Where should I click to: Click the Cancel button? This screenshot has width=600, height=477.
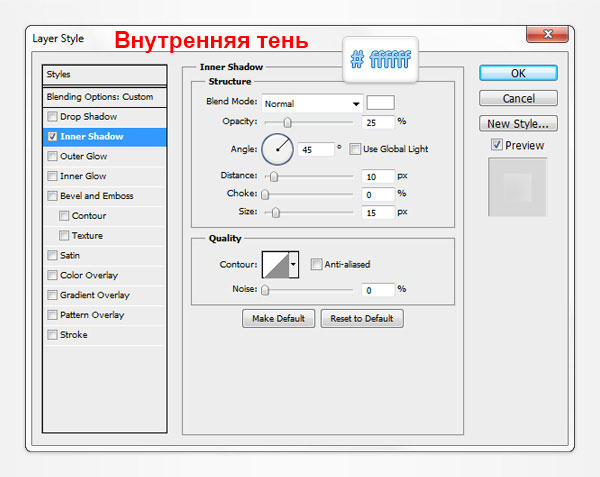[x=518, y=98]
